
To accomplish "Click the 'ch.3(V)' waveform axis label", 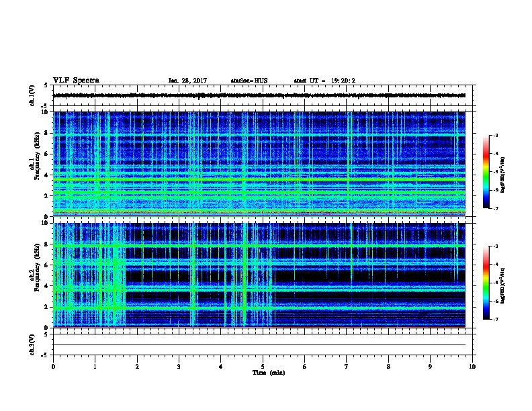I will [32, 345].
